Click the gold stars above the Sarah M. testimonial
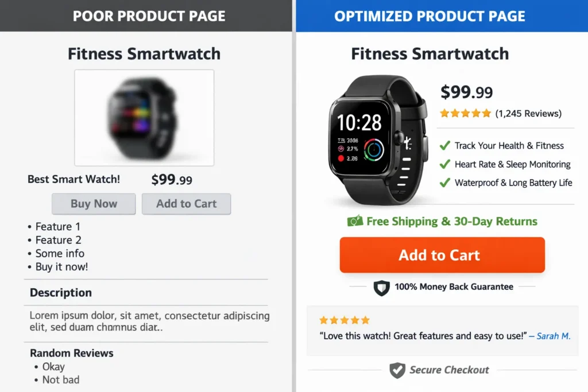Screen dimensions: 588x392 pyautogui.click(x=345, y=320)
